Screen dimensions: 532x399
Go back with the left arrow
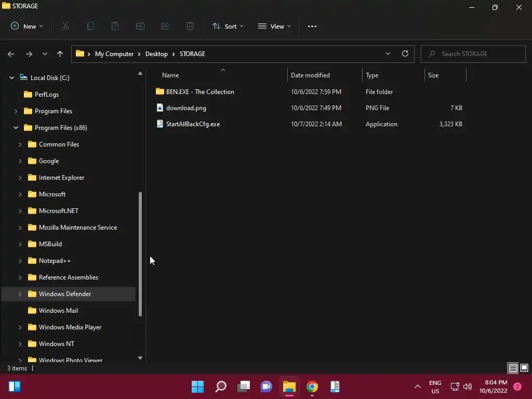point(11,54)
